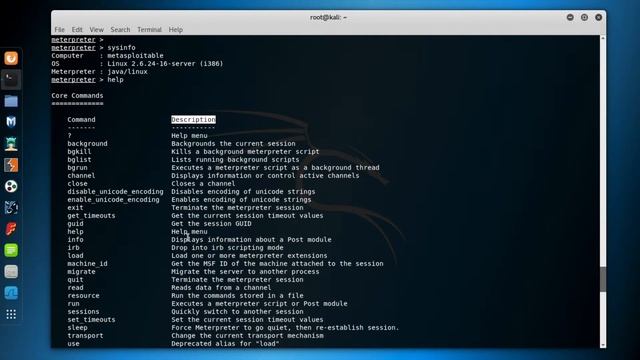Click the exit command name
Screen dimensions: 640x360
(76, 208)
